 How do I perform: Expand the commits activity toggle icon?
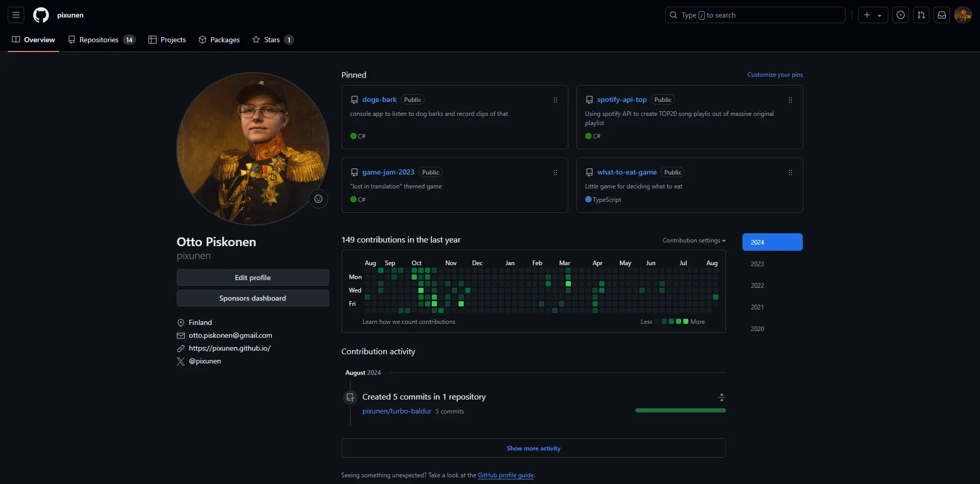(722, 397)
